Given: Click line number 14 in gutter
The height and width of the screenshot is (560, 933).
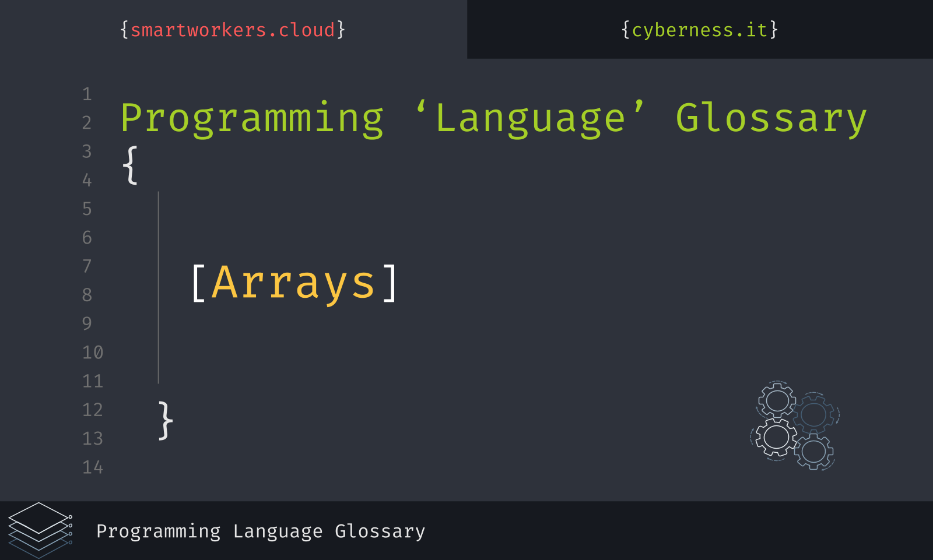Looking at the screenshot, I should click(92, 467).
